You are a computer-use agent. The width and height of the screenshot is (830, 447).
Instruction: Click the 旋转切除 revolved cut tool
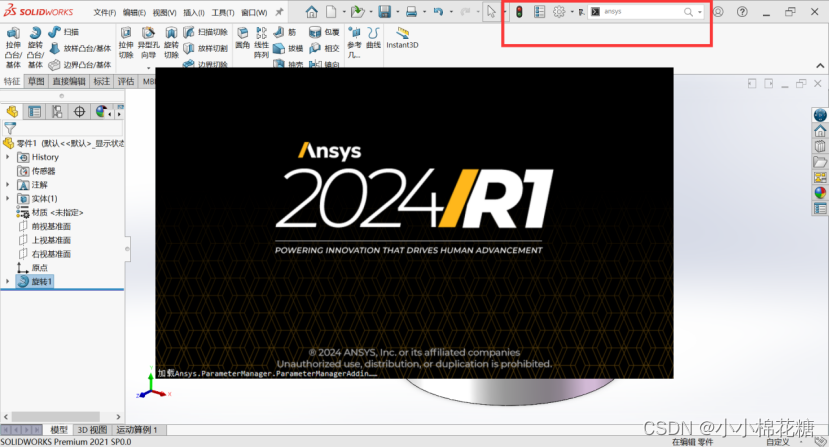click(x=171, y=42)
